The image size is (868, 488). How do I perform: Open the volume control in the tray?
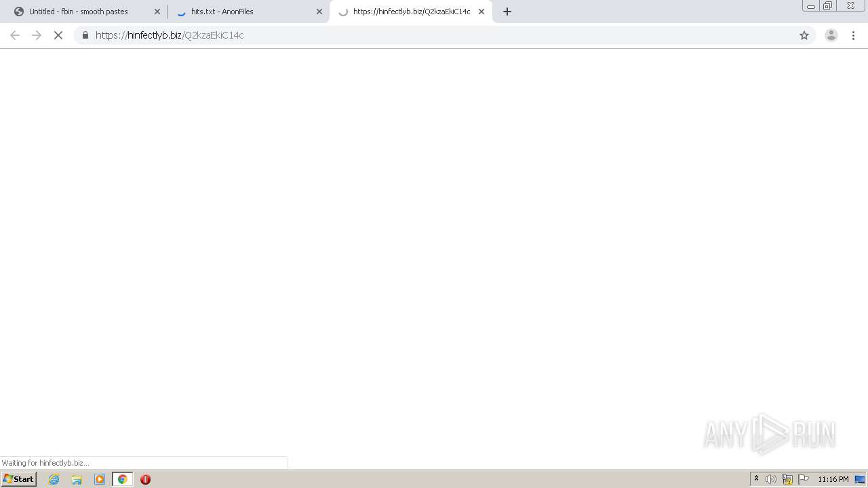[771, 479]
